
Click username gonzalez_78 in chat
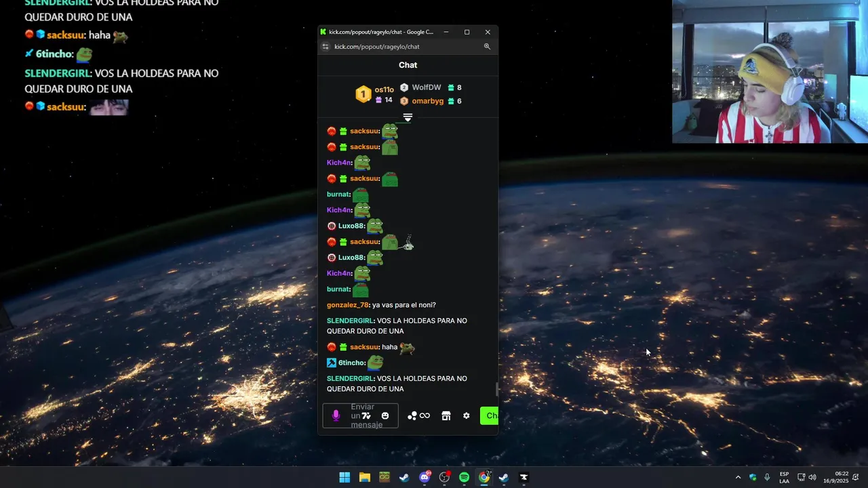[348, 305]
